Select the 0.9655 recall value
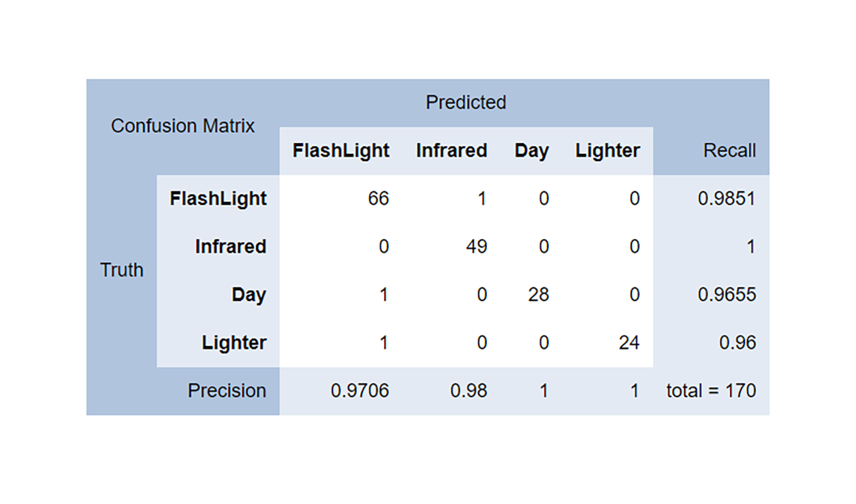 pyautogui.click(x=727, y=294)
